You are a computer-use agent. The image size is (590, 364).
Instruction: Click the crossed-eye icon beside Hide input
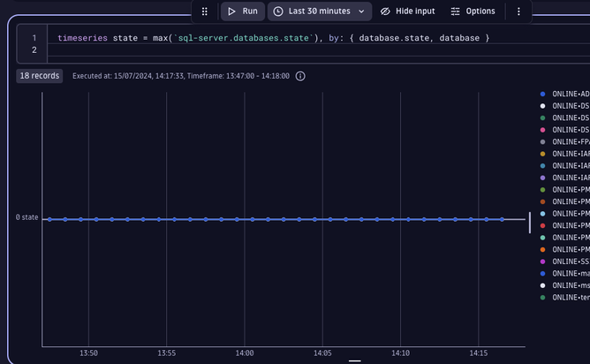[385, 11]
